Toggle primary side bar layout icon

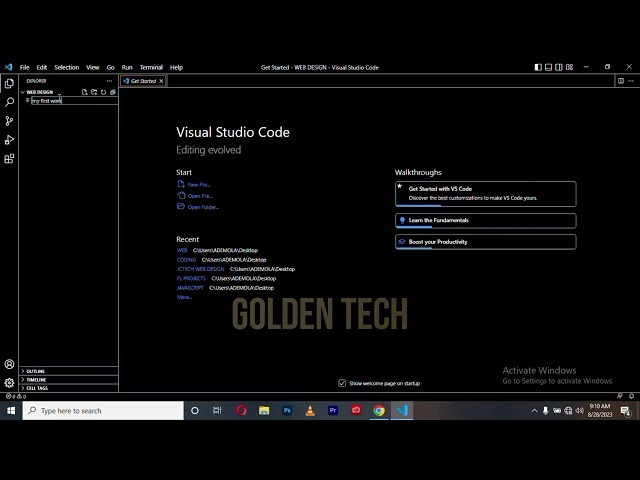tap(538, 67)
